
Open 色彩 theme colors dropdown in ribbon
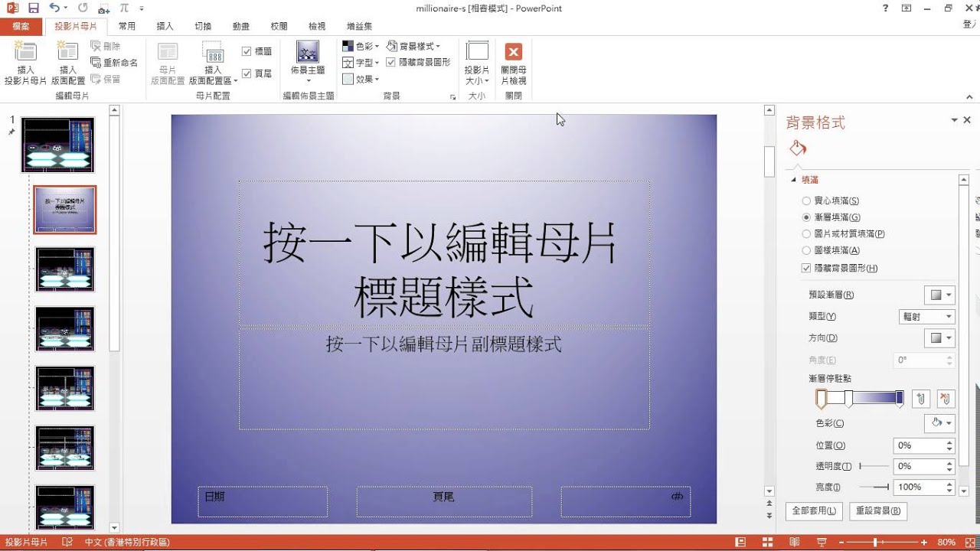361,47
